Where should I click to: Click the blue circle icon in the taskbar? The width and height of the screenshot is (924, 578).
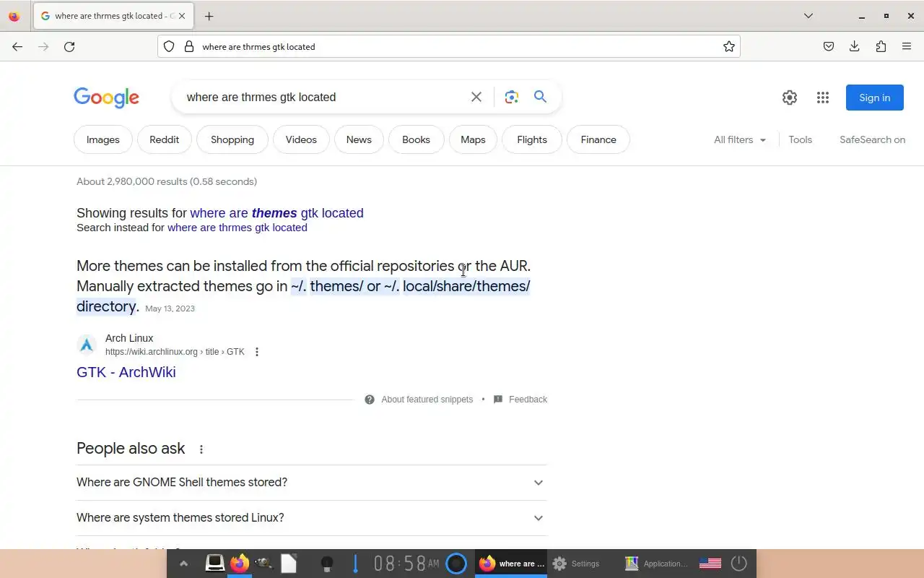click(456, 563)
